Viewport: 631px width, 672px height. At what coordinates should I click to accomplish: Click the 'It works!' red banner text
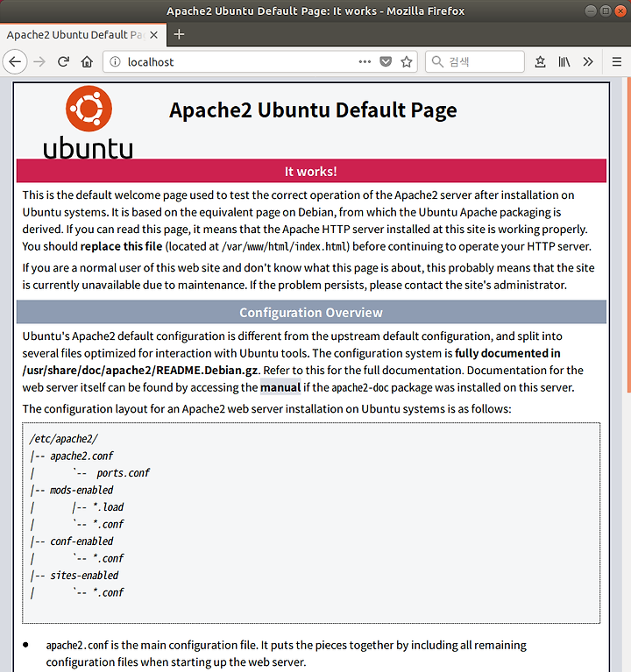click(311, 172)
